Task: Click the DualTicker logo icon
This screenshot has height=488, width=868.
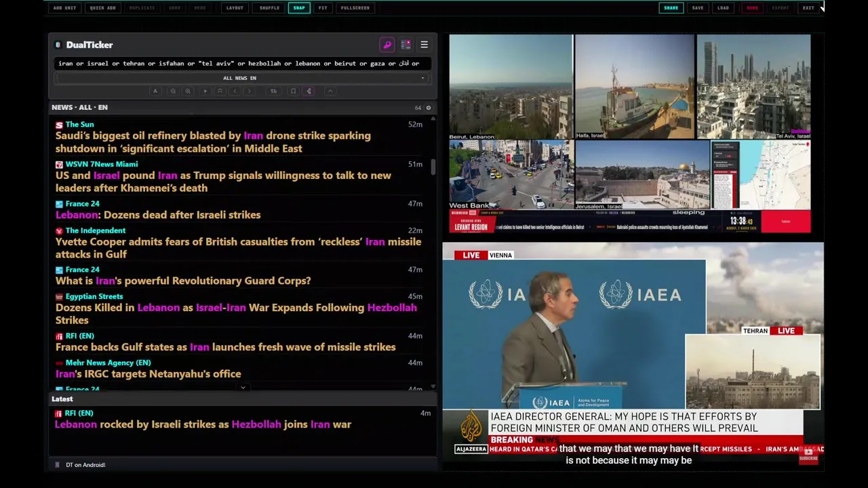Action: coord(58,45)
